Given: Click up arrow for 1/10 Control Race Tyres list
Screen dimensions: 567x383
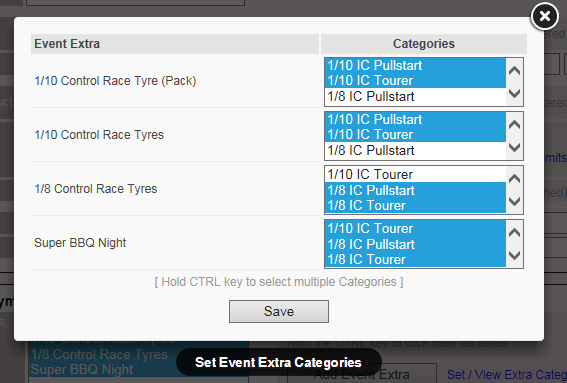Looking at the screenshot, I should tap(514, 125).
